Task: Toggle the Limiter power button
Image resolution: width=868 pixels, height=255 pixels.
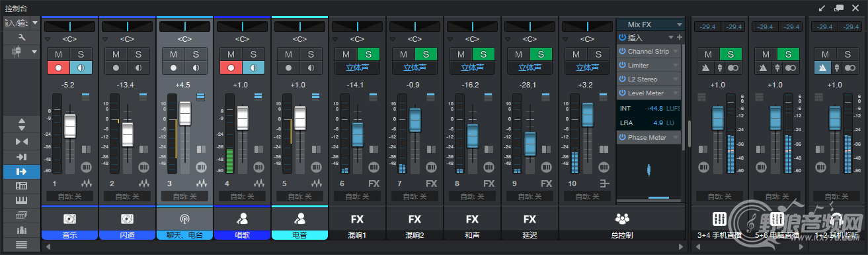Action: (622, 65)
